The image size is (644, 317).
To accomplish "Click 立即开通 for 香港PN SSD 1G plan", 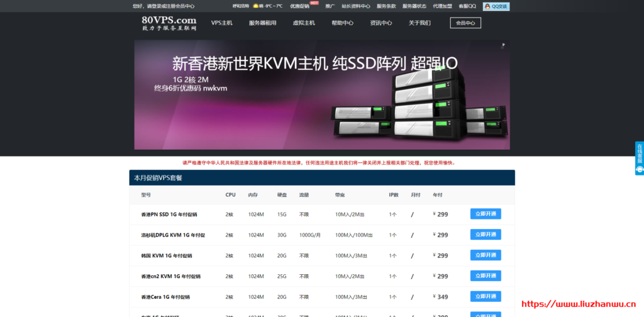I will click(x=486, y=214).
